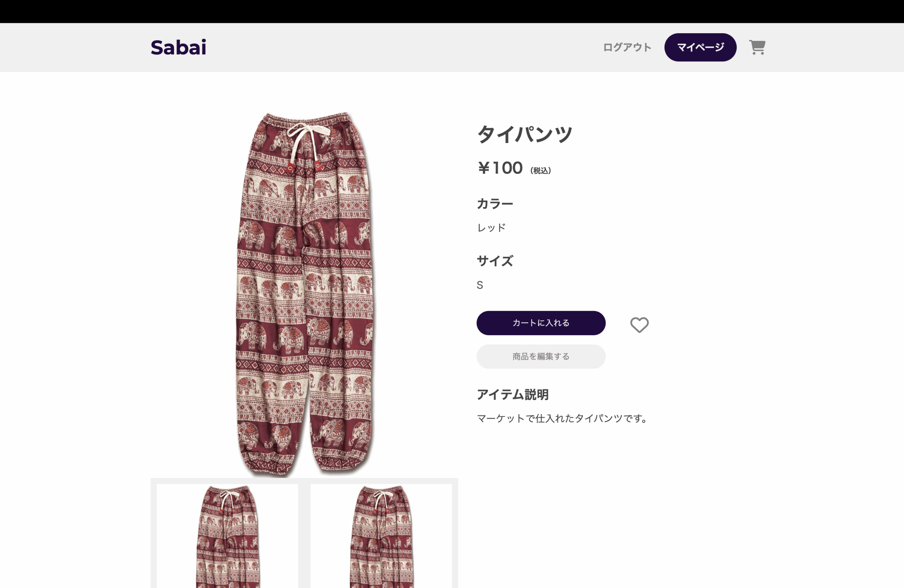Viewport: 904px width, 588px height.
Task: Open the shopping cart icon
Action: [757, 47]
